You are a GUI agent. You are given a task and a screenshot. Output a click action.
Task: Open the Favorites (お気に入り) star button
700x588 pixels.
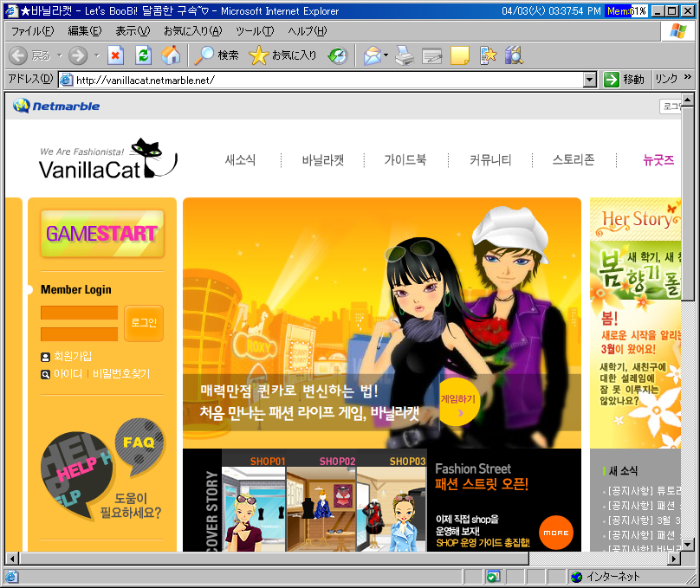coord(282,55)
